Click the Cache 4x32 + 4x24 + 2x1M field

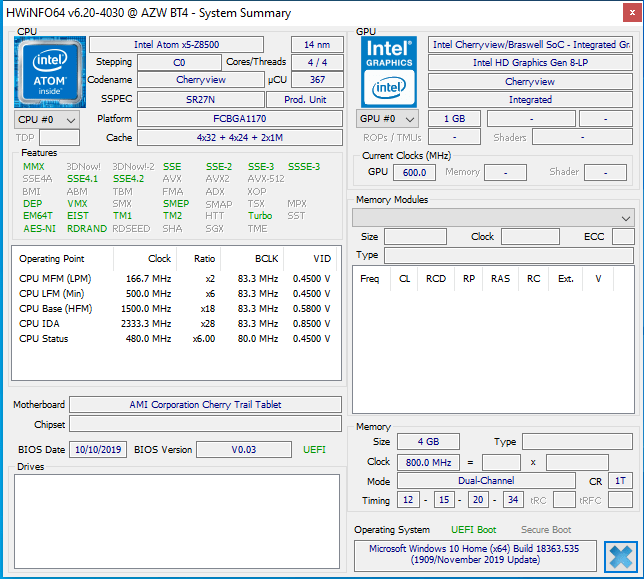(x=240, y=138)
